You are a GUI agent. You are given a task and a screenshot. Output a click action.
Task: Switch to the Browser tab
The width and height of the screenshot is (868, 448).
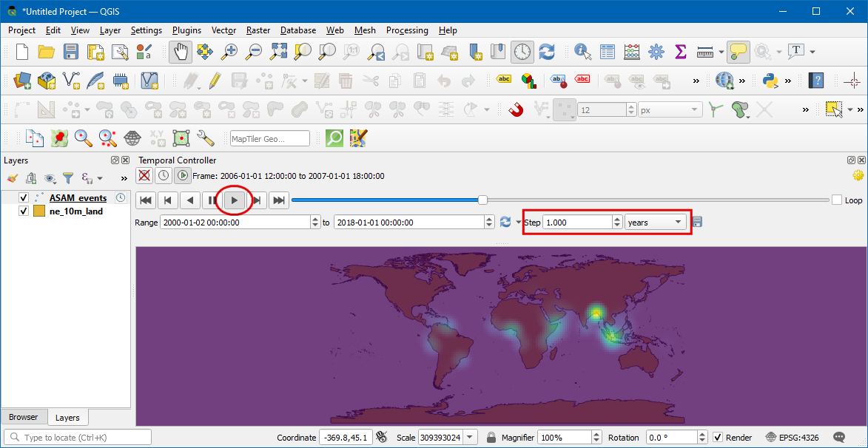click(x=23, y=417)
